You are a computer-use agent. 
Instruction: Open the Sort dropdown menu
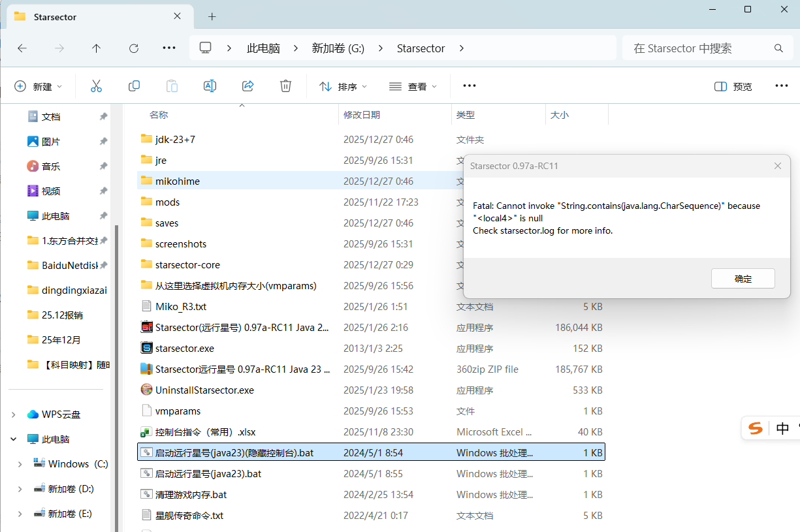(x=343, y=86)
